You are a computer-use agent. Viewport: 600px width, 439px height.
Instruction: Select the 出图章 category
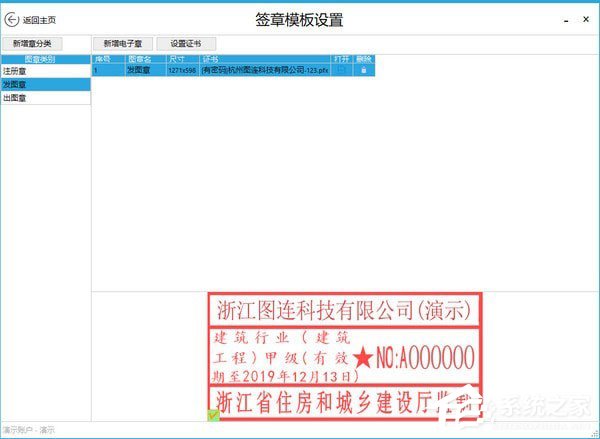pyautogui.click(x=46, y=98)
